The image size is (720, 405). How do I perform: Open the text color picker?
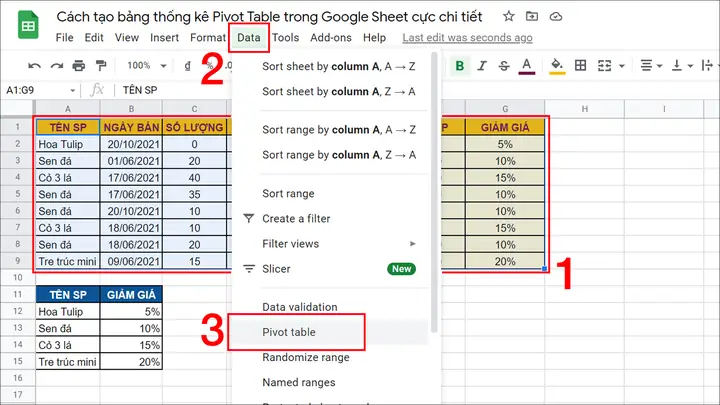pos(526,66)
